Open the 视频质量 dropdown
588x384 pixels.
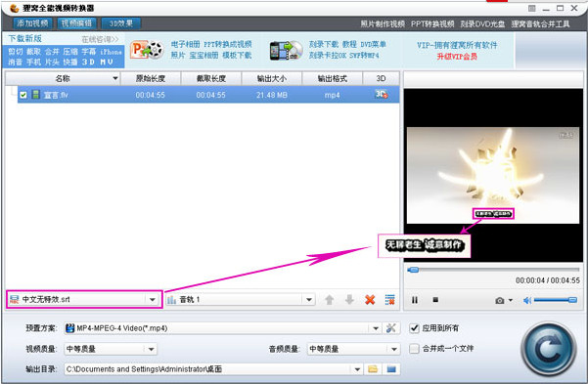pyautogui.click(x=111, y=349)
